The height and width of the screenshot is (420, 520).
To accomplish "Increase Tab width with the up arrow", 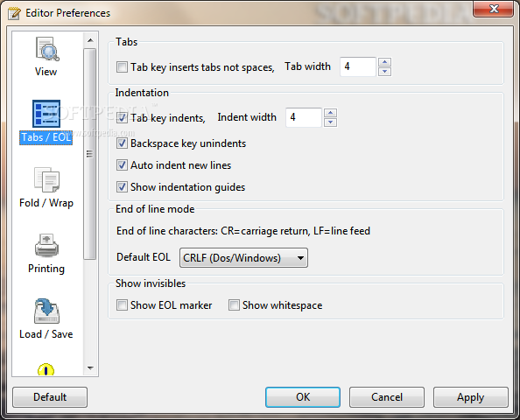I will pyautogui.click(x=384, y=62).
